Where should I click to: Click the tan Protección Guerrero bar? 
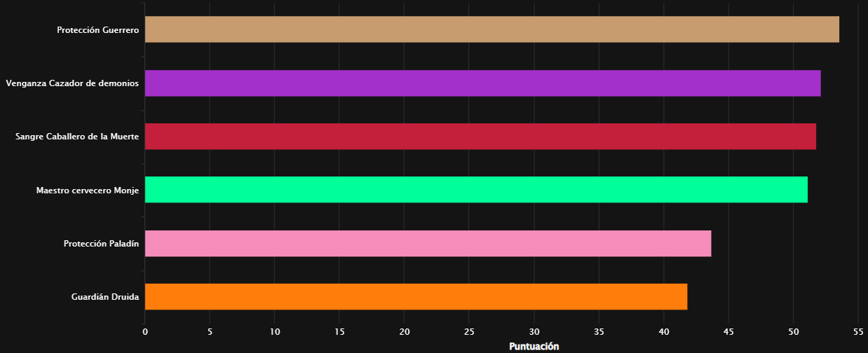(491, 29)
